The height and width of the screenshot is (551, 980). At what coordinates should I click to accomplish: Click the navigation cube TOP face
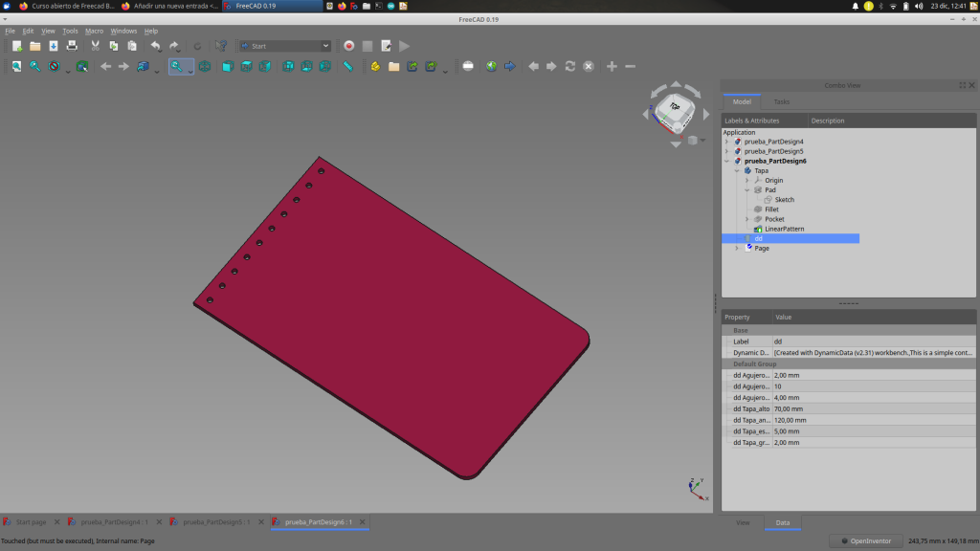click(676, 106)
